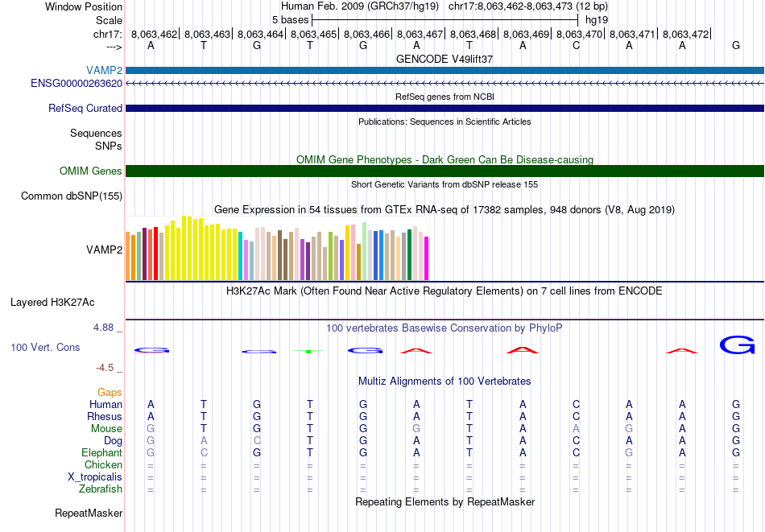Click Multiz Alignments of 100 Vertebrates title
The width and height of the screenshot is (765, 532).
pyautogui.click(x=445, y=381)
